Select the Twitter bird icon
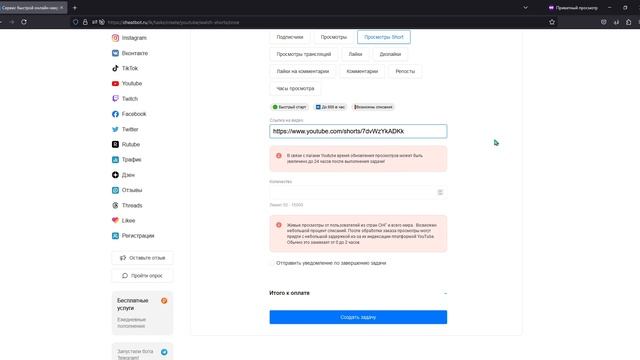This screenshot has width=640, height=360. pos(116,129)
